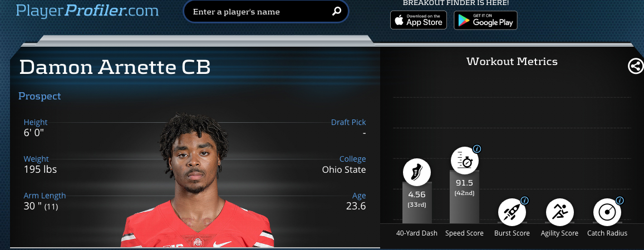
Task: Click the Workout Metrics heading
Action: click(512, 62)
